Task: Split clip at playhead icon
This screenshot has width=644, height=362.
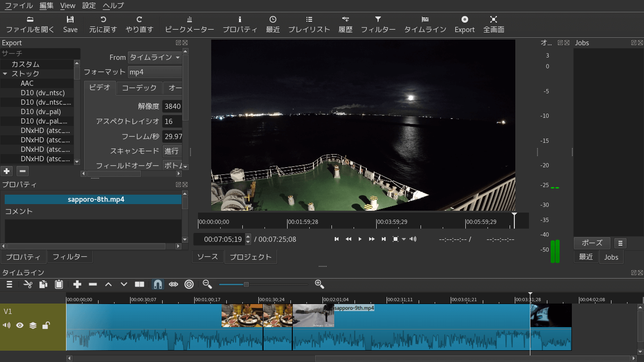Action: (x=140, y=284)
